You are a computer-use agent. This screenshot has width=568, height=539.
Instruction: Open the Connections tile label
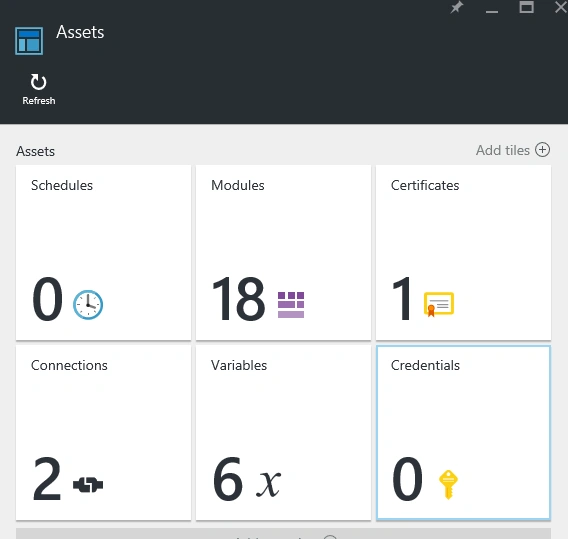coord(69,365)
